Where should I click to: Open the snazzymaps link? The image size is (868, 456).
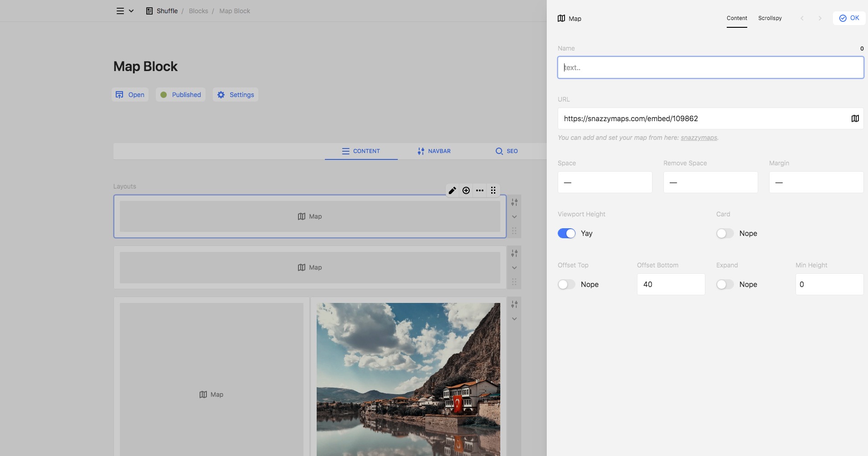tap(699, 138)
